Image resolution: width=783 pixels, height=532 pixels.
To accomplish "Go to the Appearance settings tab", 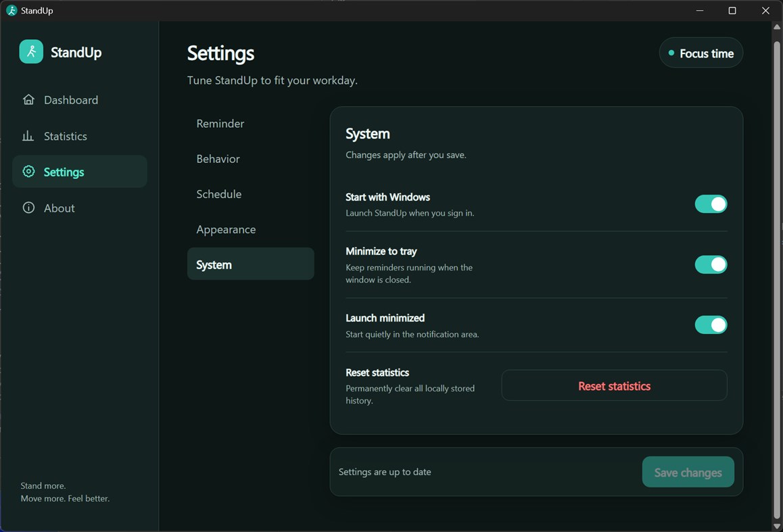I will tap(250, 230).
